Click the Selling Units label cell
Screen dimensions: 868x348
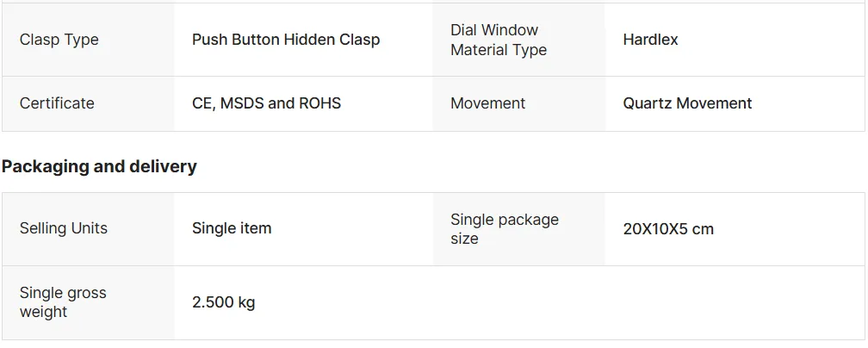[x=64, y=228]
